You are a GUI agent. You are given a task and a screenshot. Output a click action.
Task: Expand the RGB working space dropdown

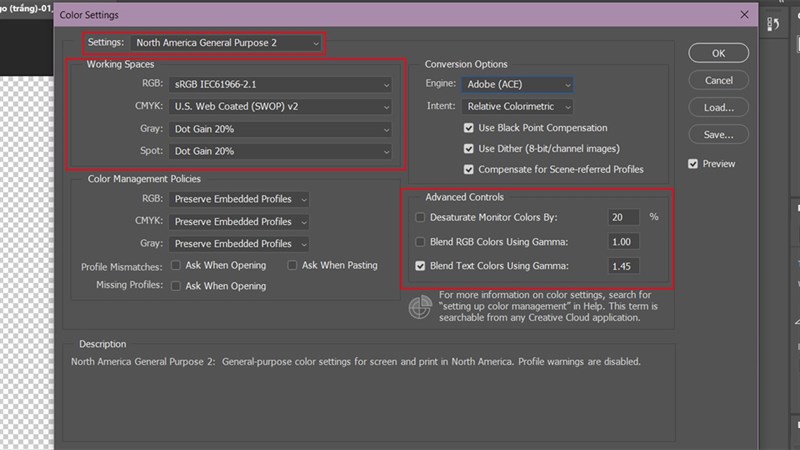[x=281, y=85]
